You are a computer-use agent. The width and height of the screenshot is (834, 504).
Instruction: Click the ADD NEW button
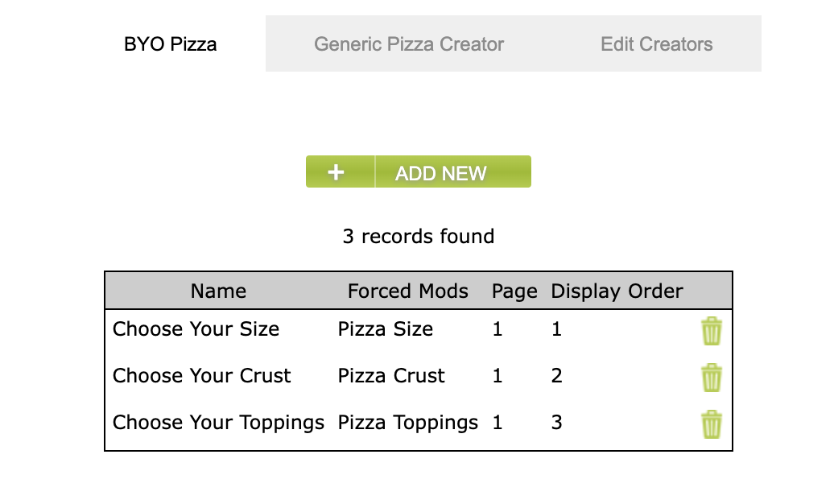coord(440,171)
